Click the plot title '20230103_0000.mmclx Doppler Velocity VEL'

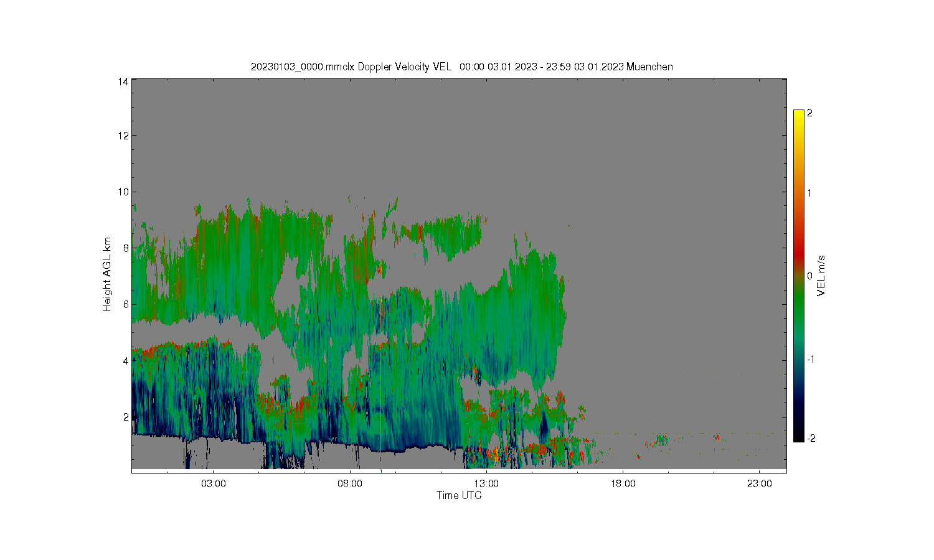pyautogui.click(x=351, y=67)
